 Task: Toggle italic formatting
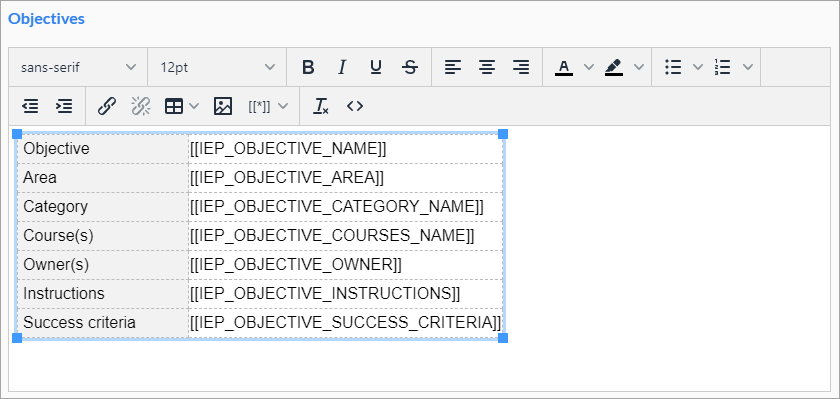pyautogui.click(x=342, y=67)
